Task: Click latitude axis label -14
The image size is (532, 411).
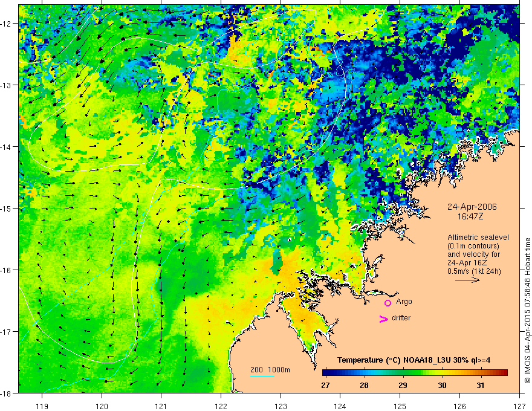Action: (6, 147)
